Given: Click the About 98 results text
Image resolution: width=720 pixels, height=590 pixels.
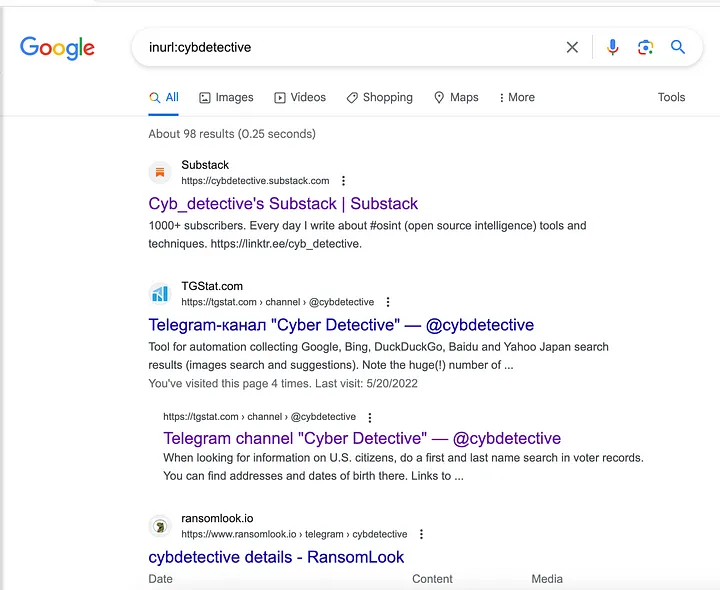Looking at the screenshot, I should coord(232,134).
